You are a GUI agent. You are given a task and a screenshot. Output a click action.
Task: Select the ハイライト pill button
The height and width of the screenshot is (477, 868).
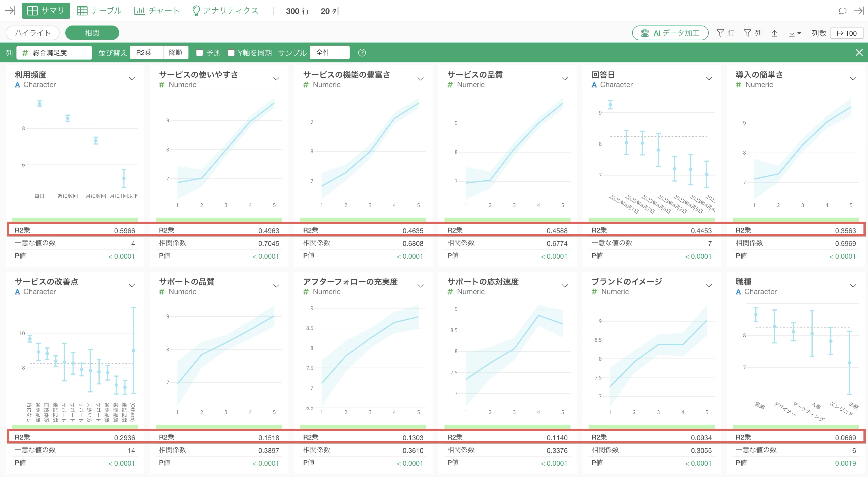point(33,33)
